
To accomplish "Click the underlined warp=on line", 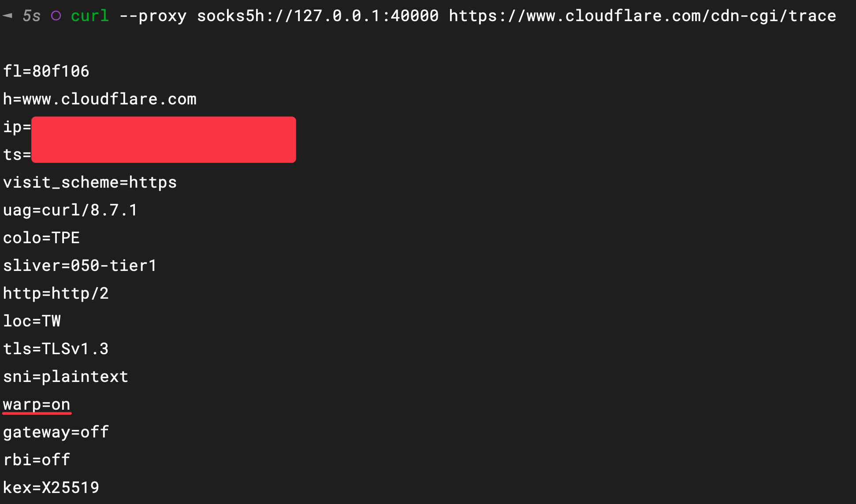I will pyautogui.click(x=37, y=404).
